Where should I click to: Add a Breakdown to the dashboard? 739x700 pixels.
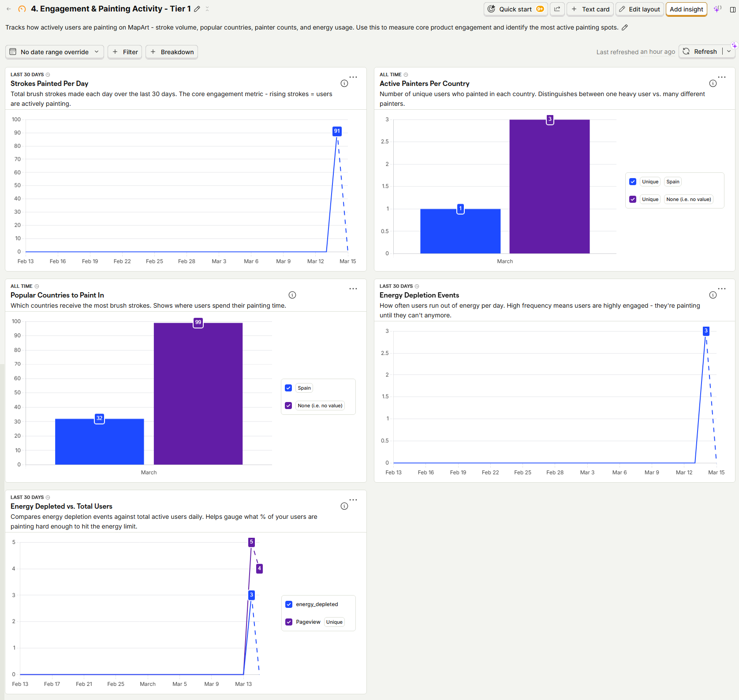click(172, 52)
